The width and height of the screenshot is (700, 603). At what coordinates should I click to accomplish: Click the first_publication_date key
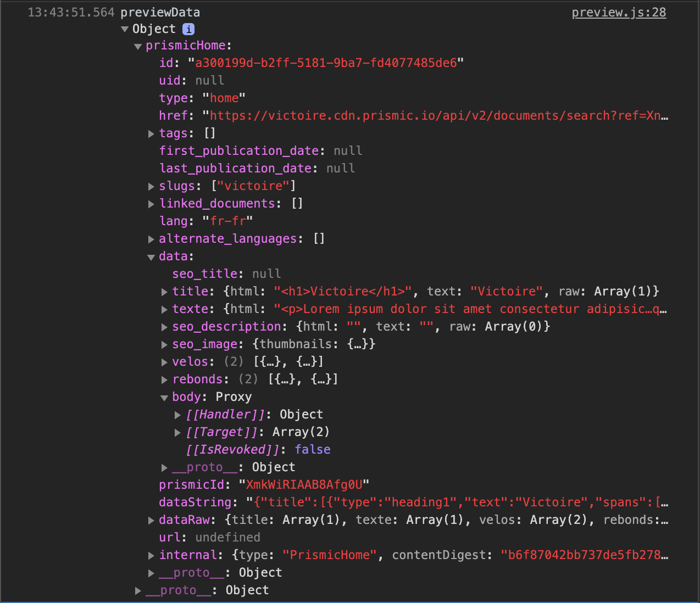239,150
